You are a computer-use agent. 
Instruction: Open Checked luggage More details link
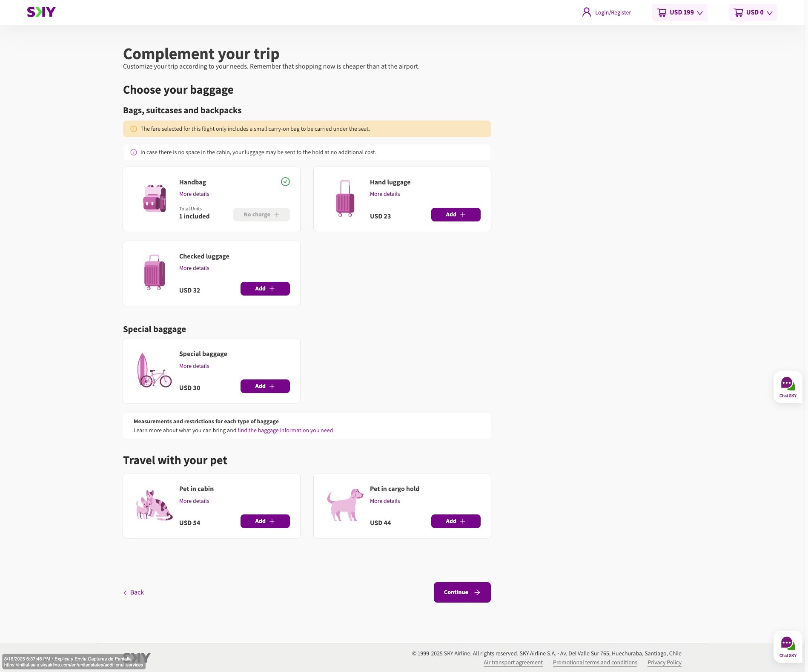pos(194,268)
